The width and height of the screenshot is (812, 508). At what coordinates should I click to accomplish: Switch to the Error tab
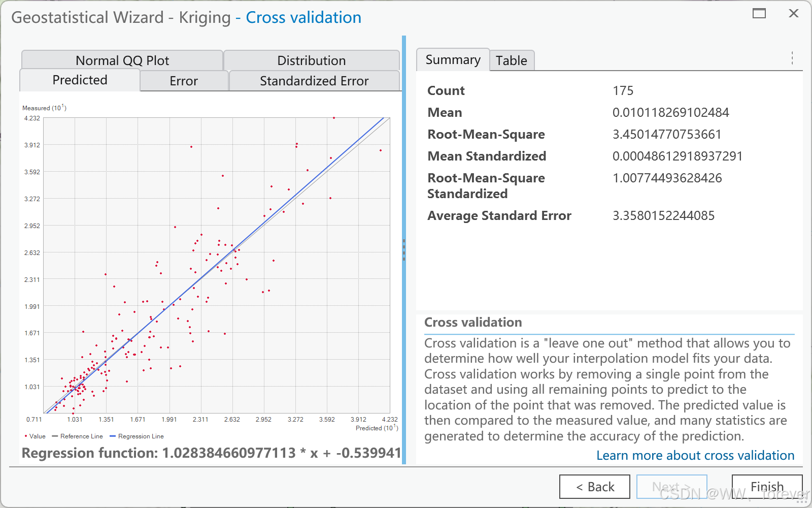coord(184,81)
